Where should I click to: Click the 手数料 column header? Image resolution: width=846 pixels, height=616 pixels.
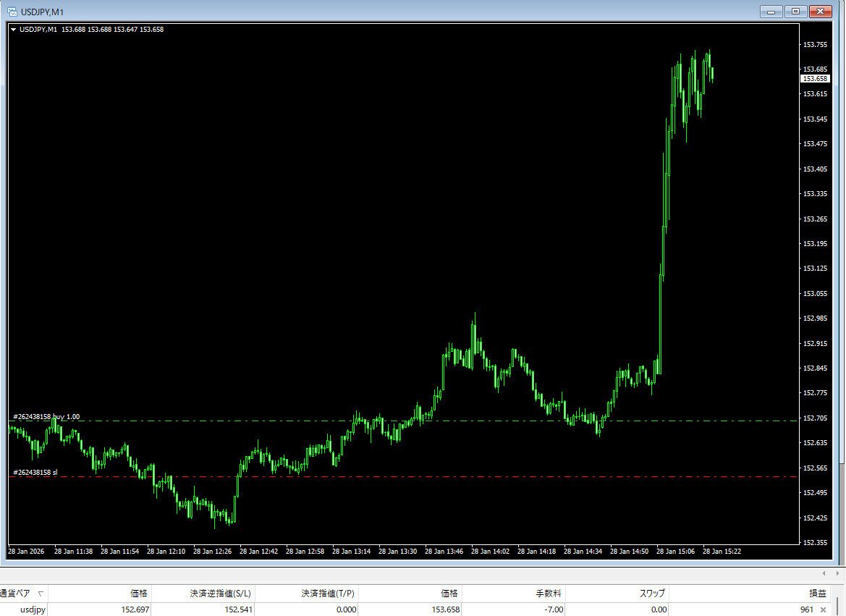550,592
